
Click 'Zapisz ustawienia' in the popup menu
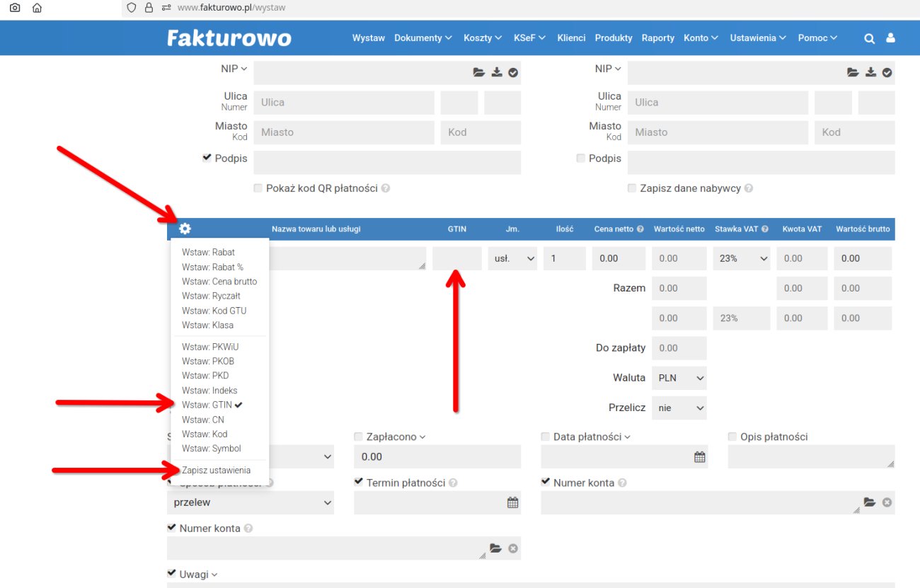tap(216, 471)
